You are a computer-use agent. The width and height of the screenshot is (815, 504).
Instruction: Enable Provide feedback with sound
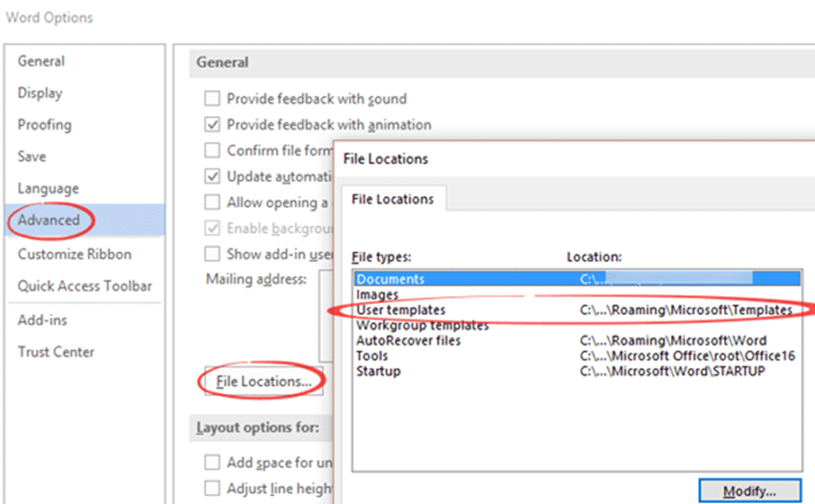pos(212,99)
